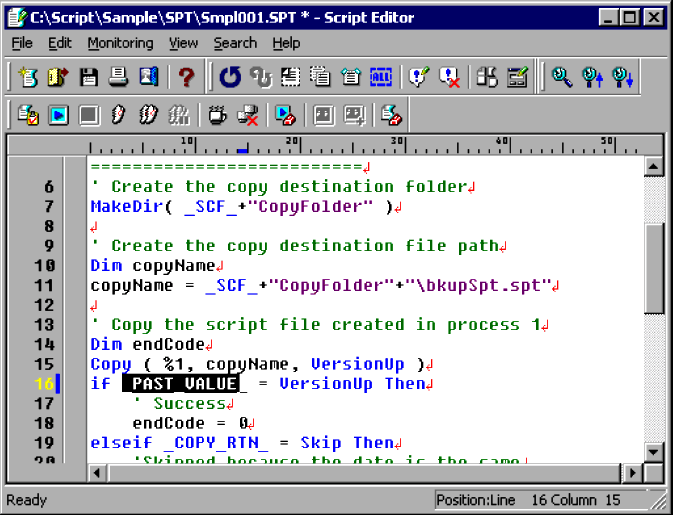Image resolution: width=673 pixels, height=515 pixels.
Task: Click the Position:Line 16 Column 15 status panel
Action: coord(540,500)
